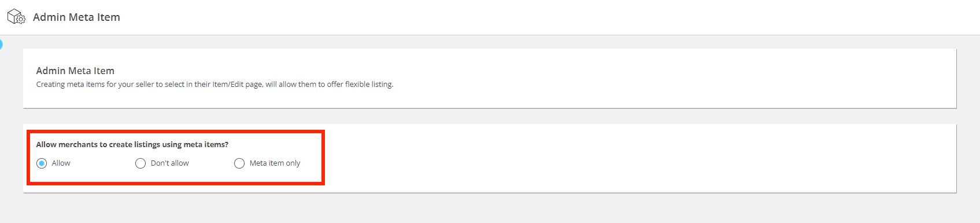980x223 pixels.
Task: Click the "Allow" option label text
Action: pos(61,163)
